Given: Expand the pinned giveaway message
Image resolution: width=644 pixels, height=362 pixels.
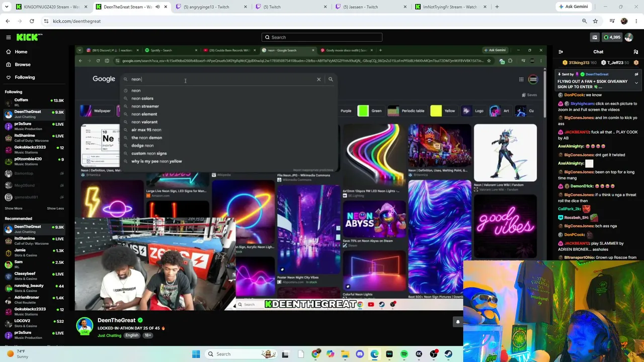Looking at the screenshot, I should pos(636,83).
